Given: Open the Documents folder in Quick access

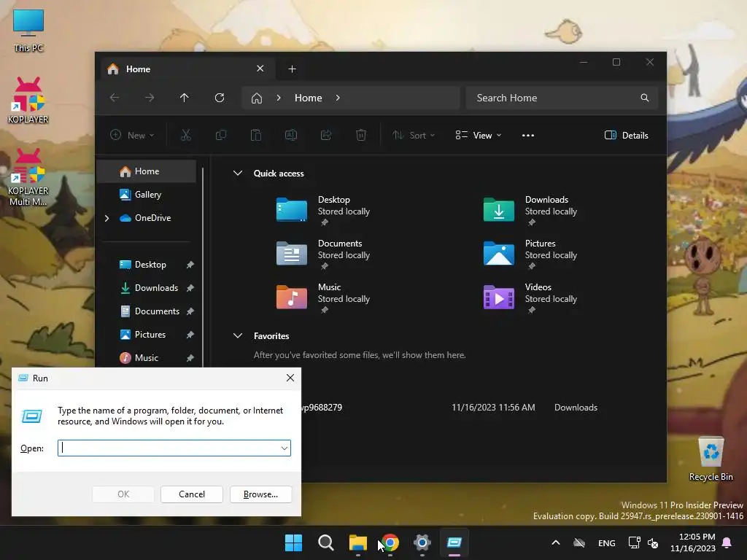Looking at the screenshot, I should [x=324, y=254].
